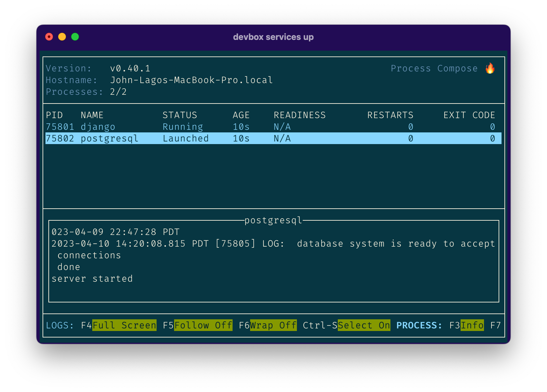
Task: Click the PROCESS: label in footer
Action: pyautogui.click(x=419, y=325)
